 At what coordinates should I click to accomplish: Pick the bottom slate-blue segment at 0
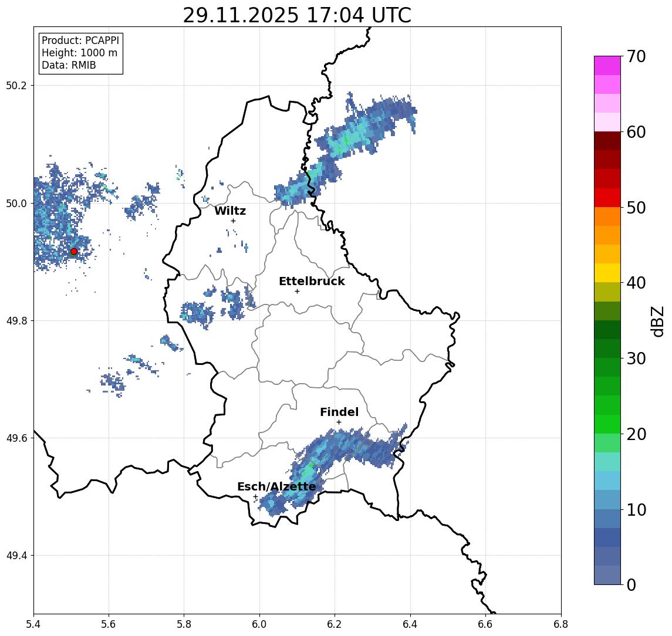point(607,575)
